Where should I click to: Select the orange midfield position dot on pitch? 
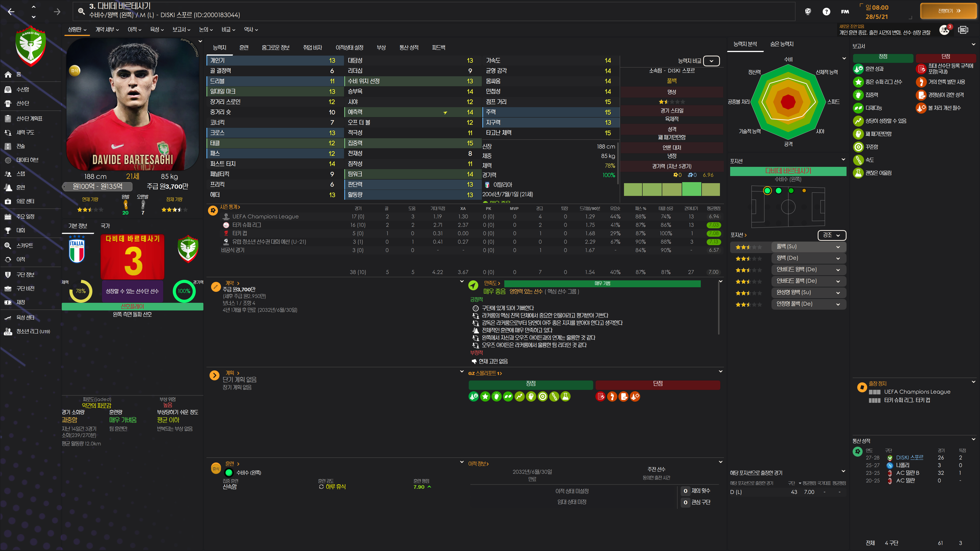coord(804,191)
